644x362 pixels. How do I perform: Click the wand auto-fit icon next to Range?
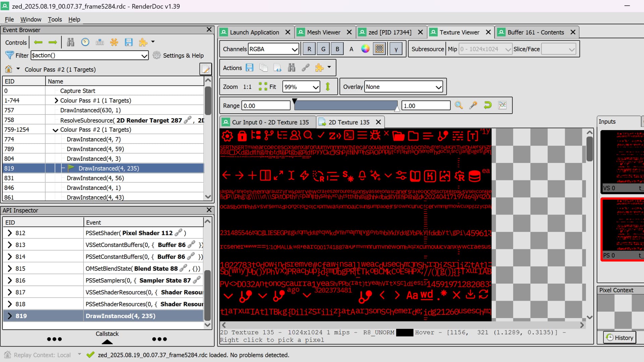click(x=473, y=105)
